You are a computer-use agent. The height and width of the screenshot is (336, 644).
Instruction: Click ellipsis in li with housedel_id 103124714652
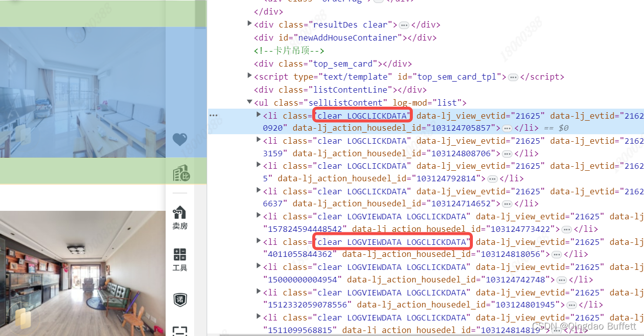pyautogui.click(x=507, y=204)
